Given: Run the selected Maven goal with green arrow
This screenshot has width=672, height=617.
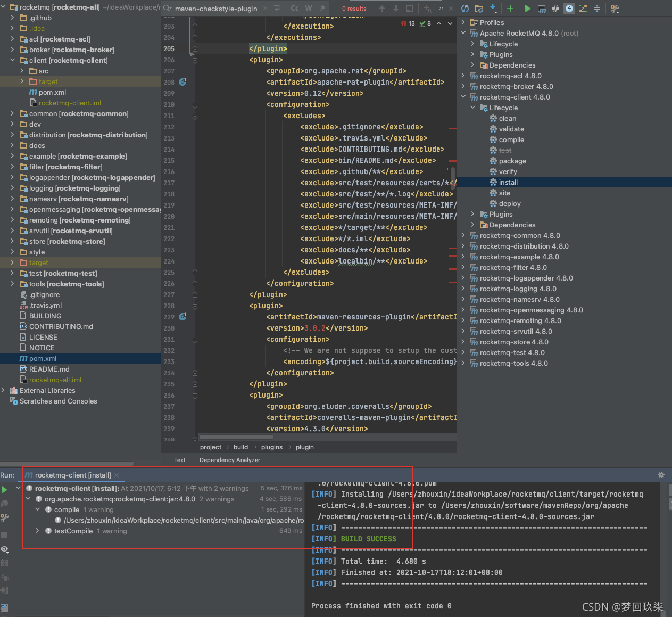Looking at the screenshot, I should point(527,9).
